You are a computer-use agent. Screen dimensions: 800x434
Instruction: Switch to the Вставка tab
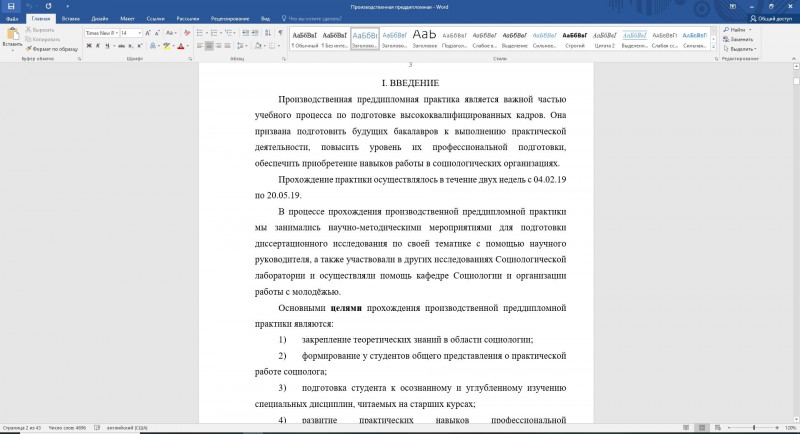click(x=70, y=18)
